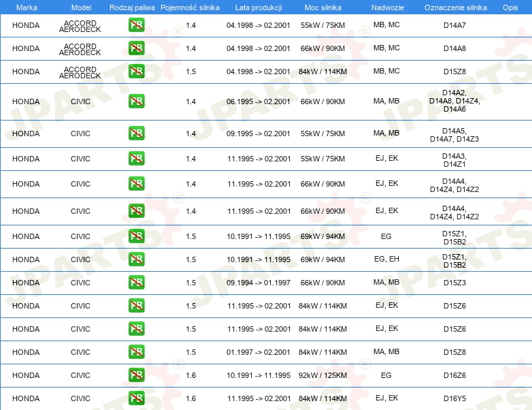
Task: Click CIVIC model in D16Z6 row
Action: 80,375
